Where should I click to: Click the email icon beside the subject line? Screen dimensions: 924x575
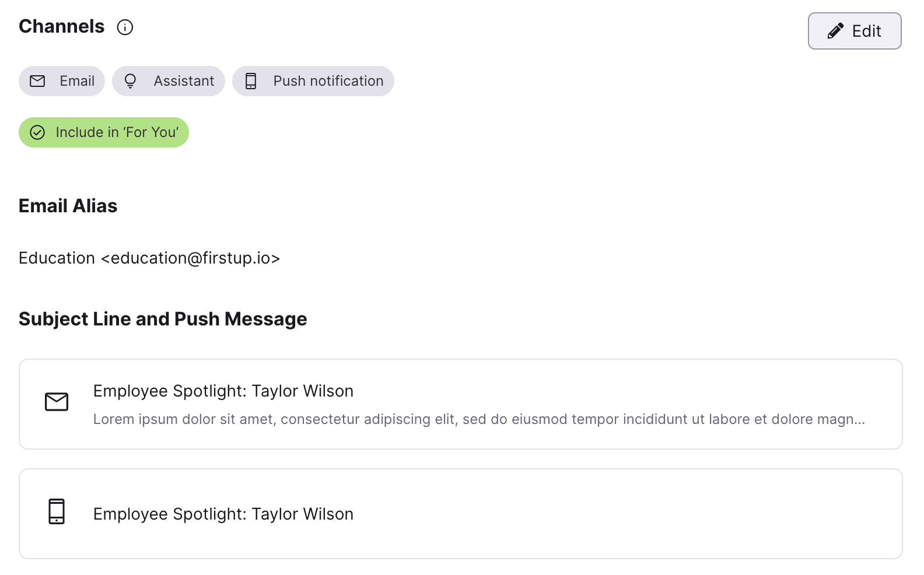[x=57, y=401]
